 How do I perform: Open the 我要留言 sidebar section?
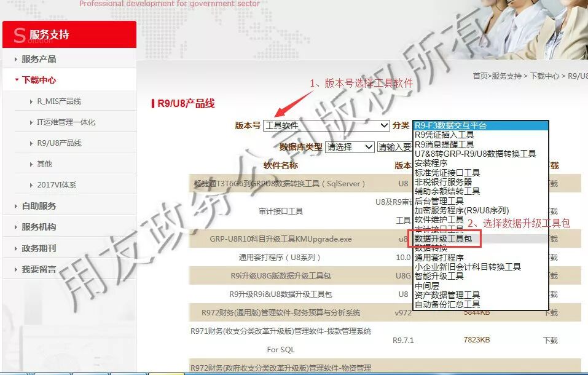coord(39,269)
